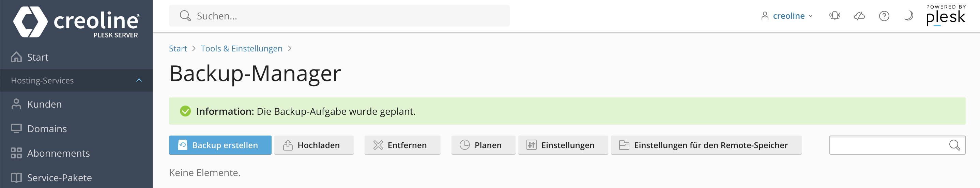The height and width of the screenshot is (188, 980).
Task: Click the Plesk logo
Action: pyautogui.click(x=946, y=15)
